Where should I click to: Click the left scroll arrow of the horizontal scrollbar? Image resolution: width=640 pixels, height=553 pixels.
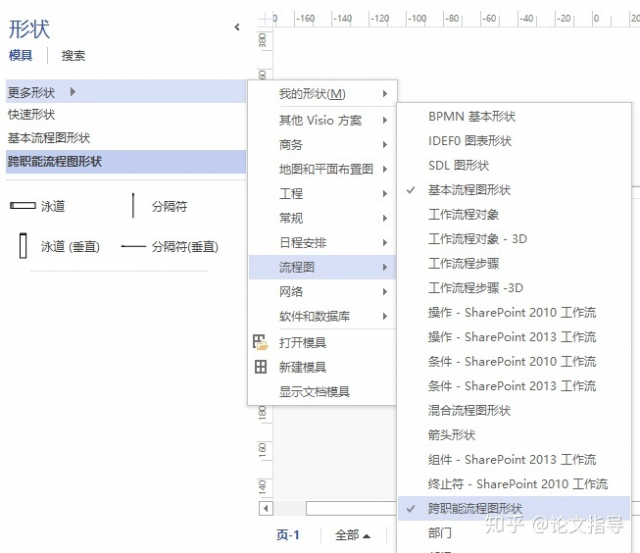(266, 509)
